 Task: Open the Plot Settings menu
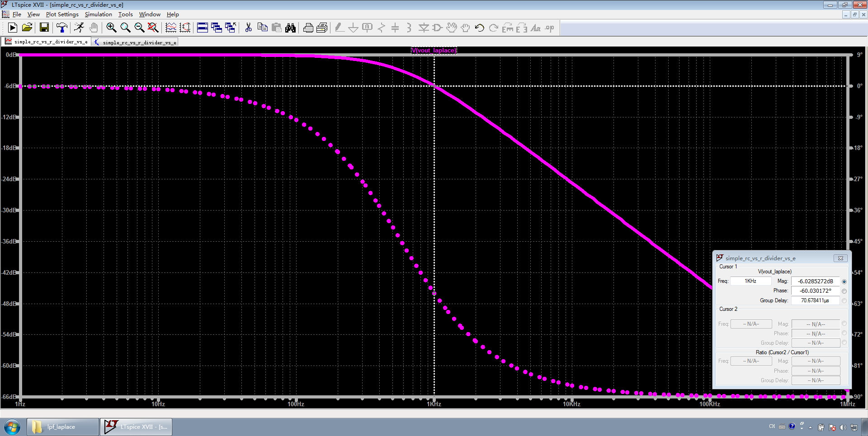(62, 14)
